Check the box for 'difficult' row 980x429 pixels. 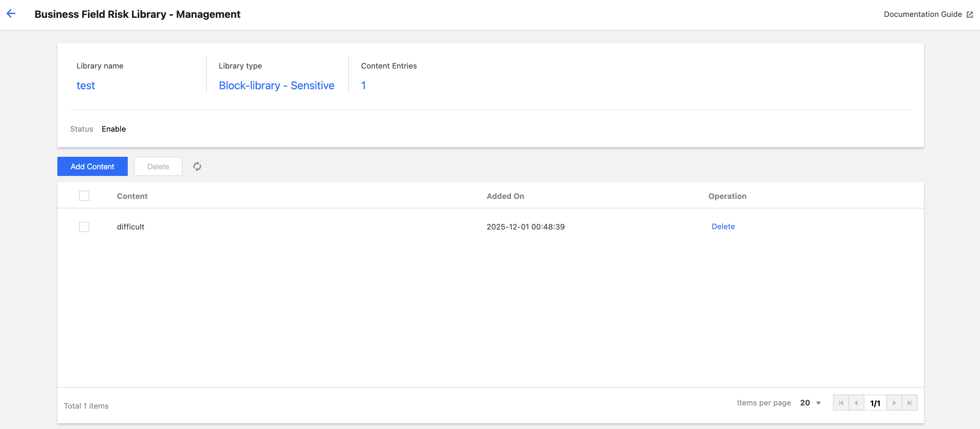[x=84, y=227]
